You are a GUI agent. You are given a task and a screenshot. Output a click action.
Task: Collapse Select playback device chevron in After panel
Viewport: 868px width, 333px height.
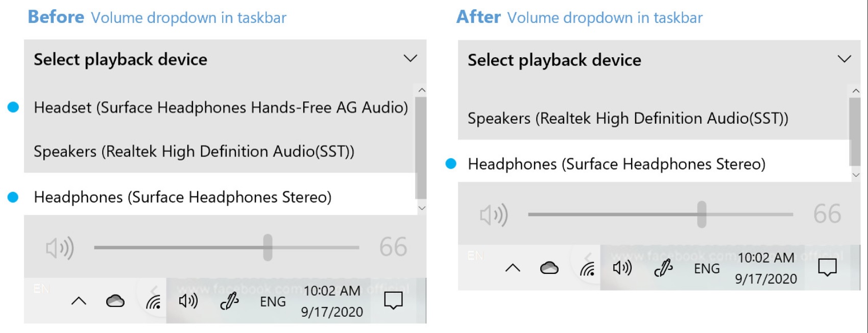click(x=845, y=59)
